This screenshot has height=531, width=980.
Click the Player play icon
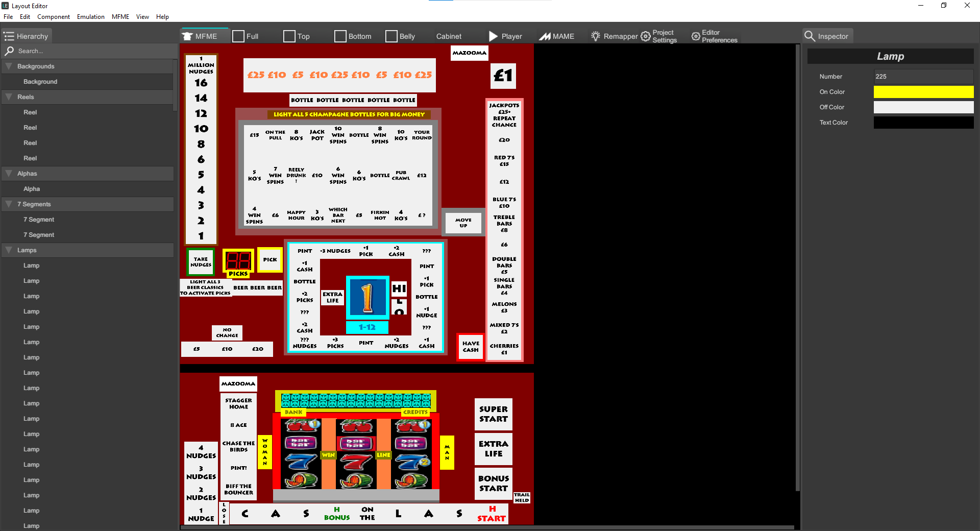493,36
